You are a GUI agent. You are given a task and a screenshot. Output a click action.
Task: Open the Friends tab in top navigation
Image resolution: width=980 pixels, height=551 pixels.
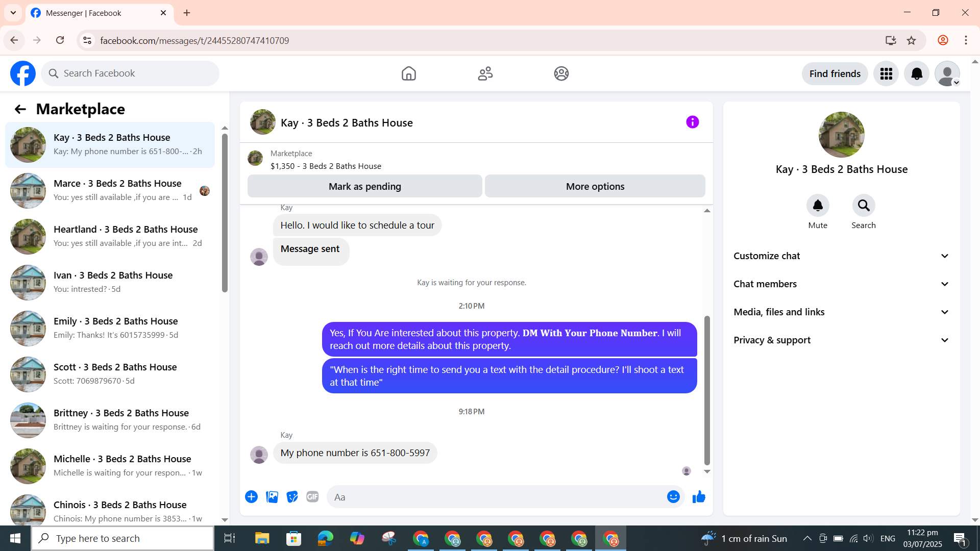pyautogui.click(x=485, y=74)
